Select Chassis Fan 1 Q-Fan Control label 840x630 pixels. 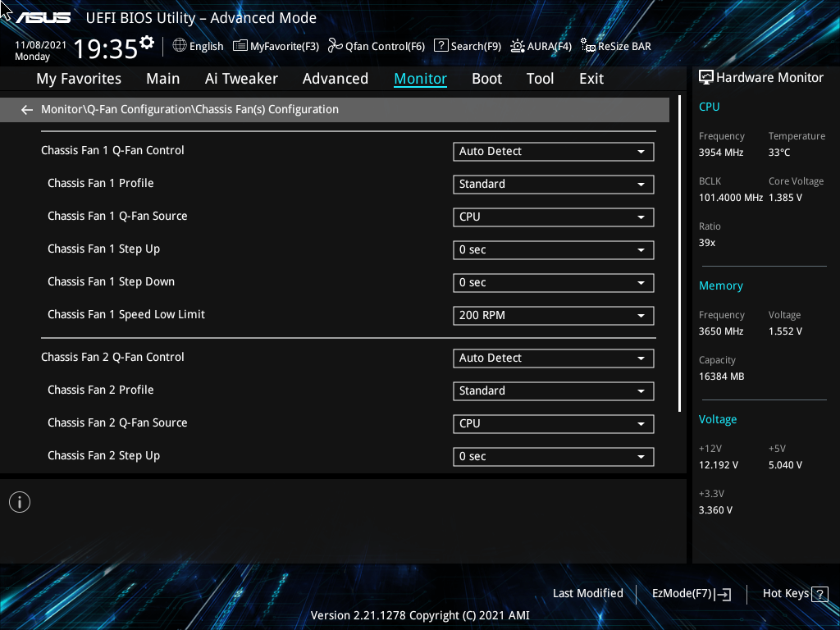pyautogui.click(x=112, y=151)
